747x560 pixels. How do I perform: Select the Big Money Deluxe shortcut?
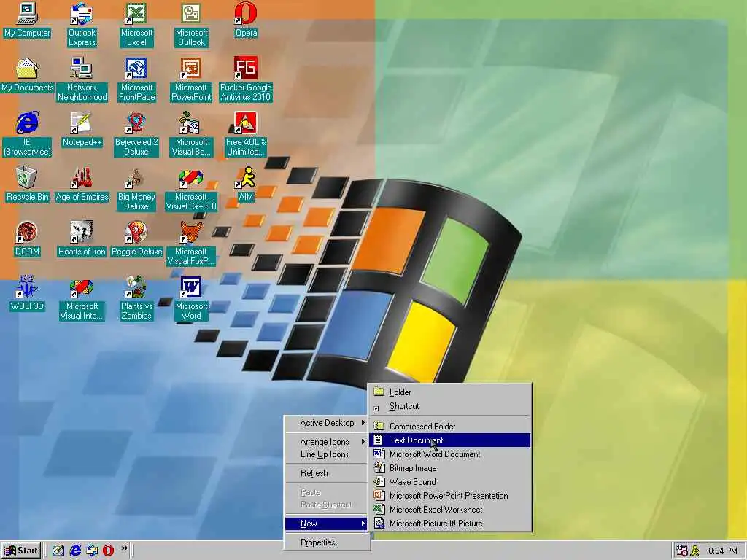tap(136, 189)
